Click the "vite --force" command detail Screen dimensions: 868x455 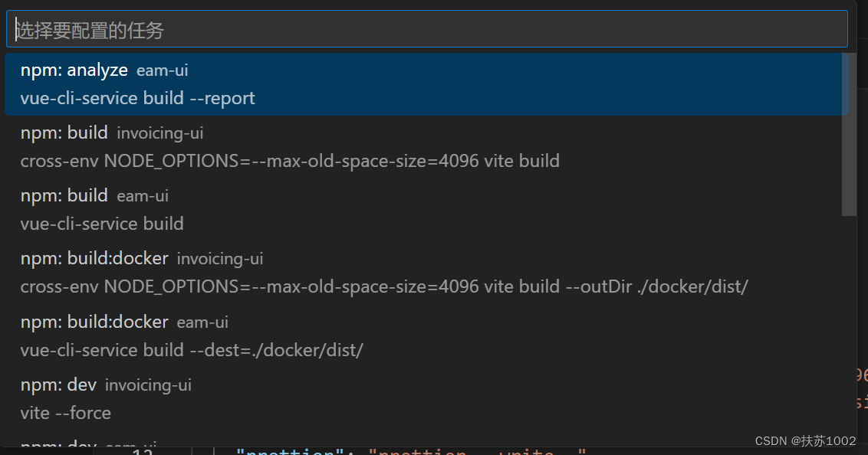[x=66, y=413]
